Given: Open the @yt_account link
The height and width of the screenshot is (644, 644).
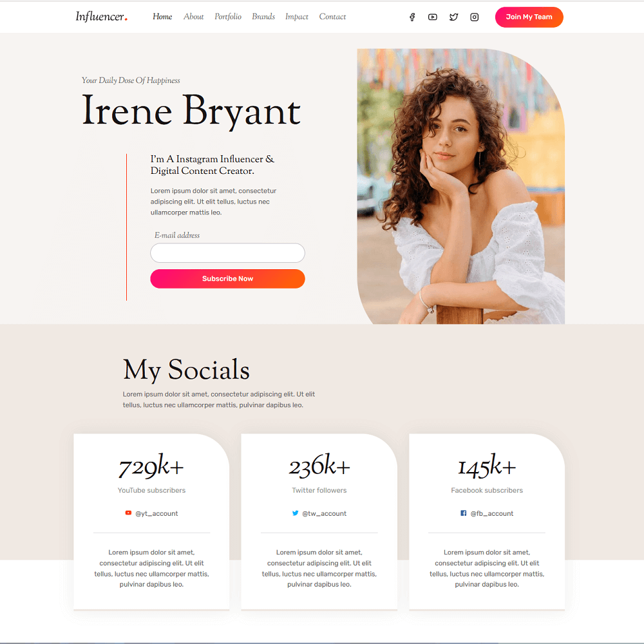Looking at the screenshot, I should [156, 513].
